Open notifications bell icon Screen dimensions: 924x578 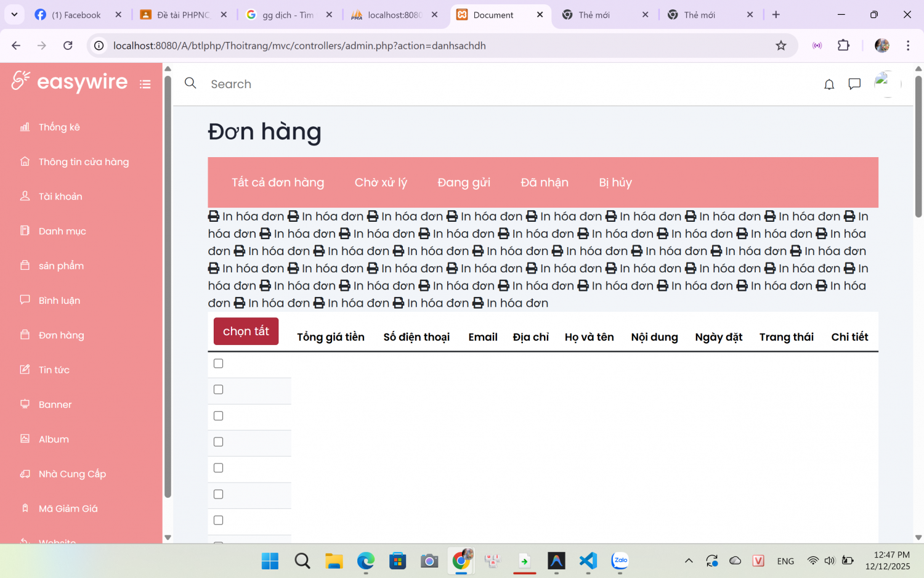tap(829, 84)
